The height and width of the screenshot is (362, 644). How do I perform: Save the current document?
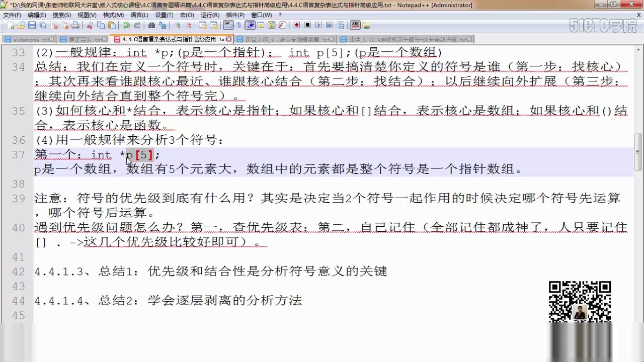[32, 25]
